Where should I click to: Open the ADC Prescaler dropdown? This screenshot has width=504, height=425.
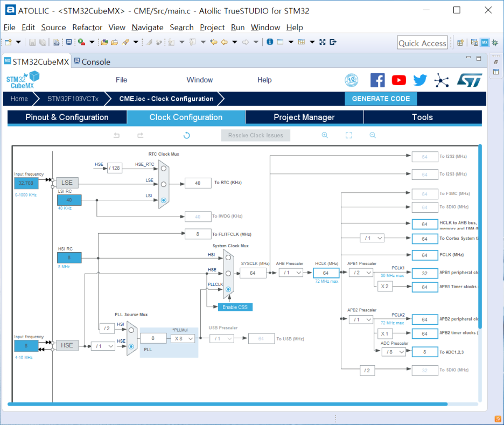(394, 352)
